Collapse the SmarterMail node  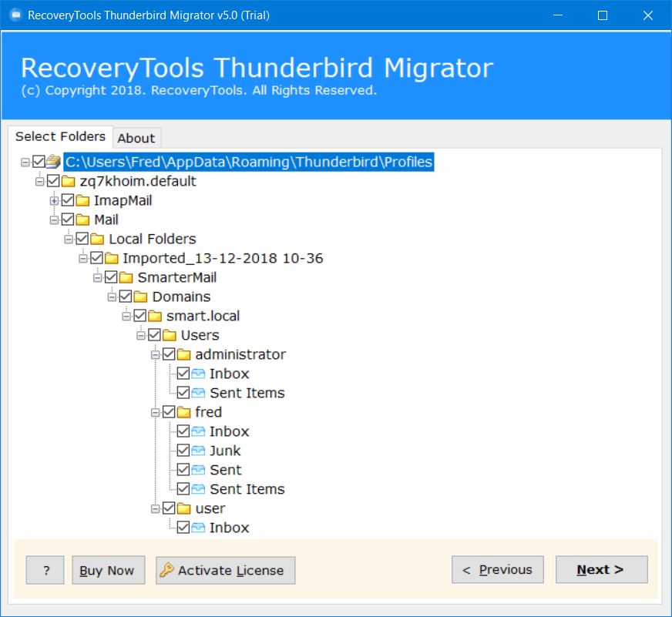98,277
